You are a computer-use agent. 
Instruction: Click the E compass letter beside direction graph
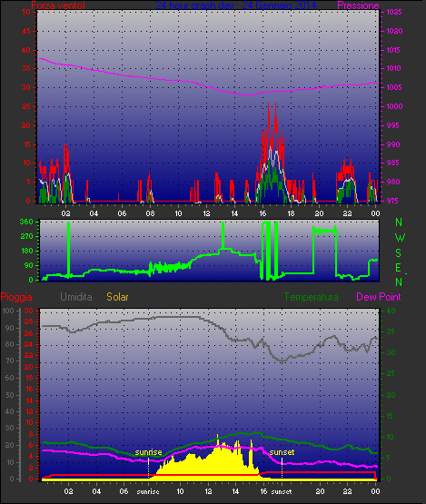tap(398, 267)
